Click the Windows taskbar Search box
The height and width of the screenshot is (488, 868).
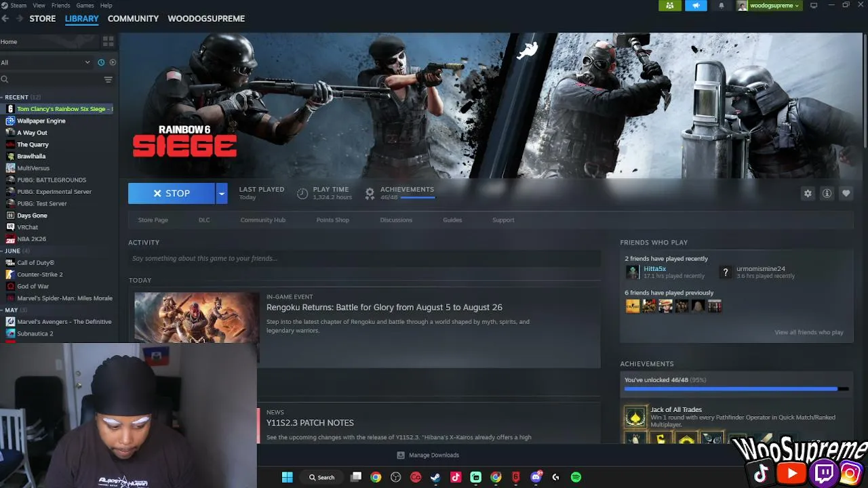[x=321, y=477]
